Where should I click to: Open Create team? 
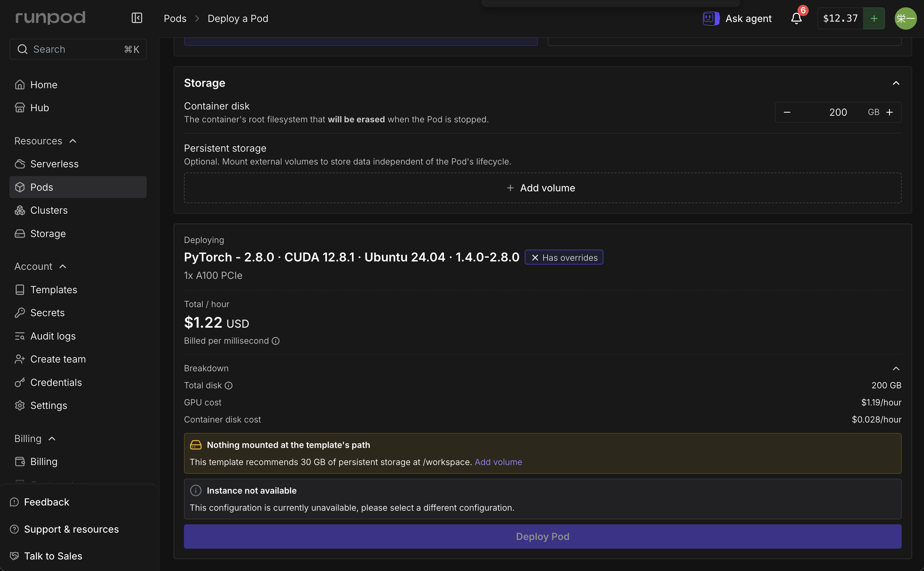pos(78,359)
